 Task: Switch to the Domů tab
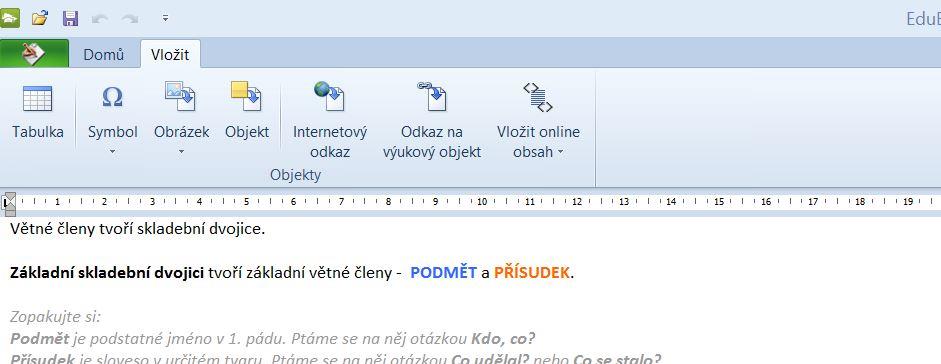[x=104, y=55]
